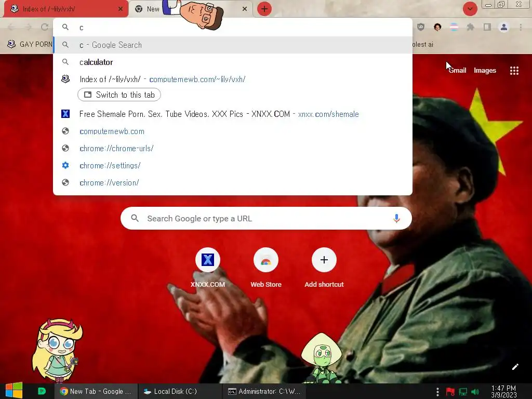Select the computernewb.com suggestion
The height and width of the screenshot is (399, 532).
pyautogui.click(x=233, y=131)
